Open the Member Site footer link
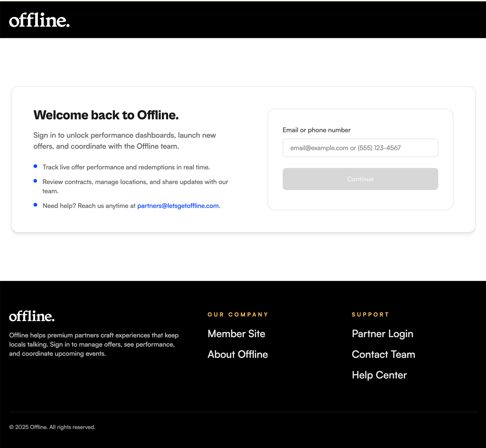The image size is (486, 448). [x=236, y=334]
